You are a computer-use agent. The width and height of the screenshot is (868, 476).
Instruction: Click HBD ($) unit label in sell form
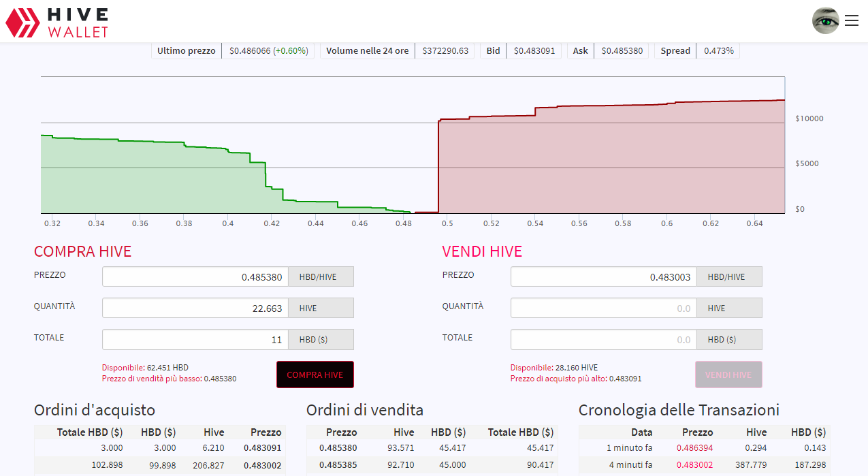pos(730,340)
